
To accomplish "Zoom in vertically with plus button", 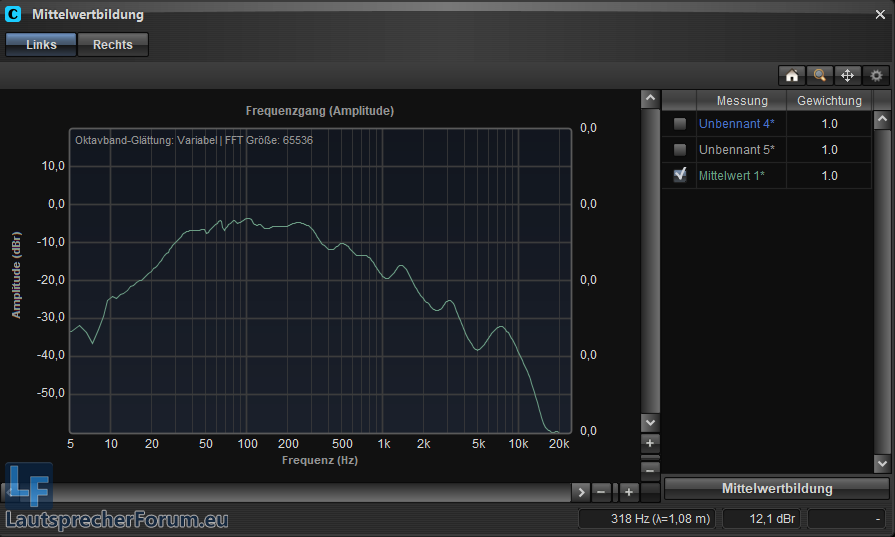I will coord(650,443).
